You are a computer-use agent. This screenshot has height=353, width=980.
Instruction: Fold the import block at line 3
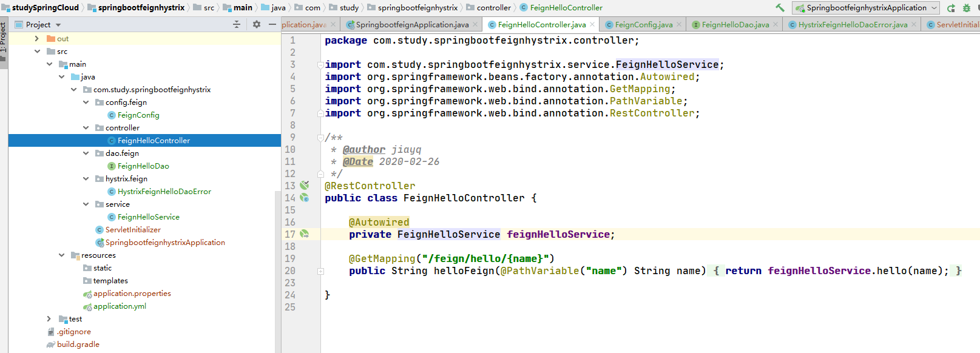click(320, 64)
